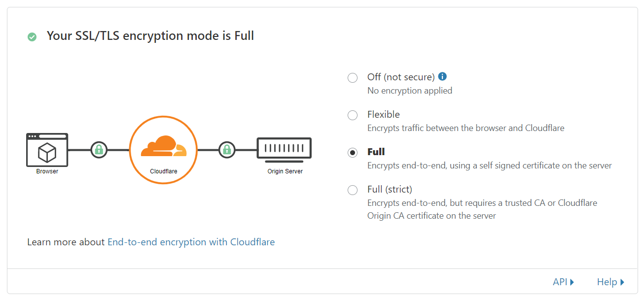Click the Origin Server rack icon
This screenshot has width=644, height=297.
[285, 150]
